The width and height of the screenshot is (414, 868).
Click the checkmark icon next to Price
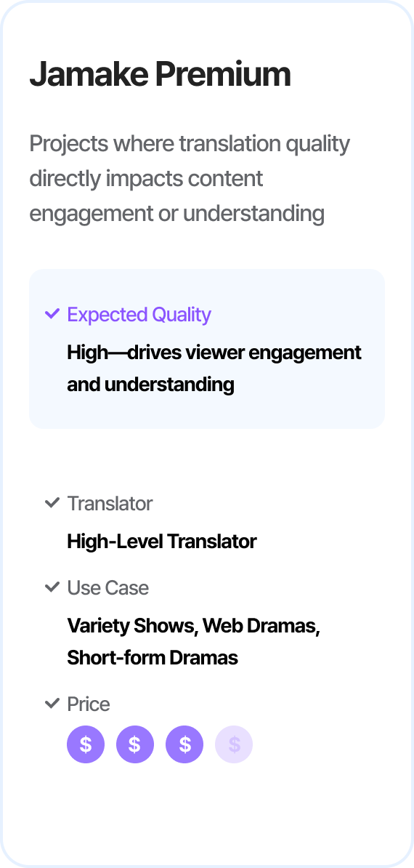[52, 704]
